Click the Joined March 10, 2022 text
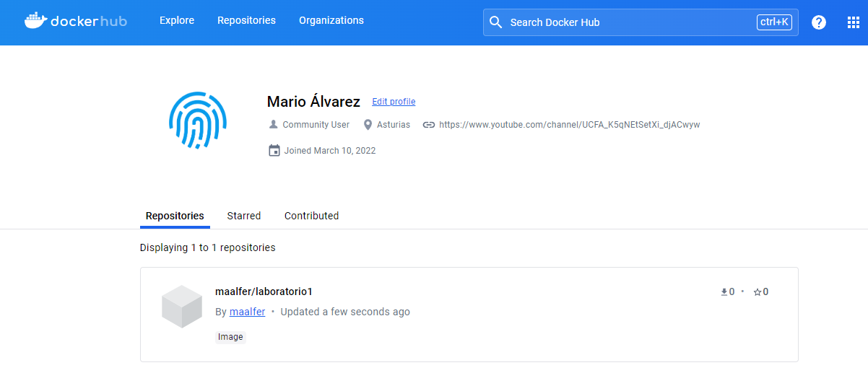 [x=330, y=151]
